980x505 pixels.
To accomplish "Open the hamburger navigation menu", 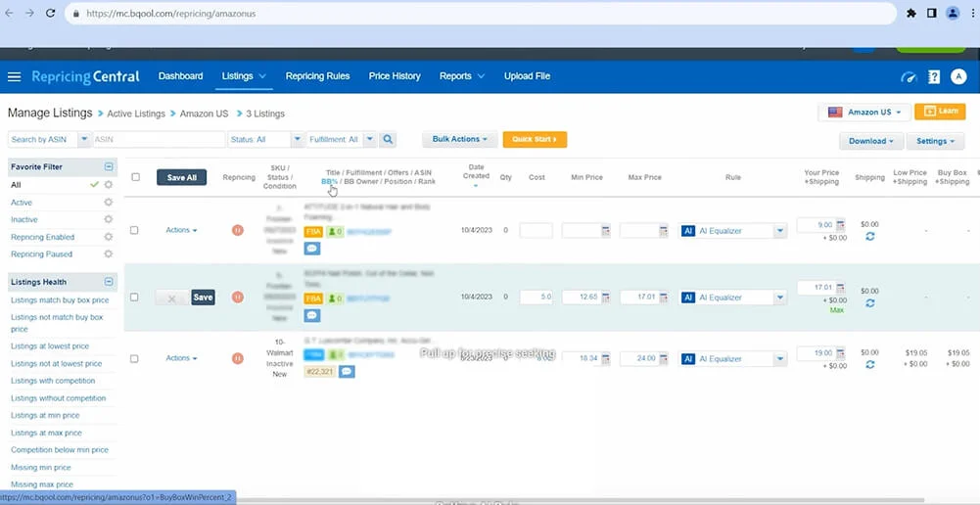I will [14, 76].
